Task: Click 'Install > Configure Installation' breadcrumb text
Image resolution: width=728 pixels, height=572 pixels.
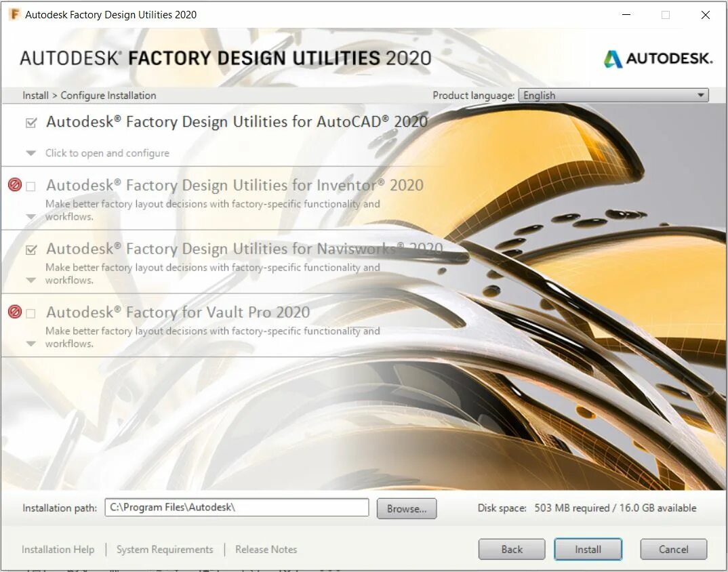Action: pyautogui.click(x=89, y=95)
